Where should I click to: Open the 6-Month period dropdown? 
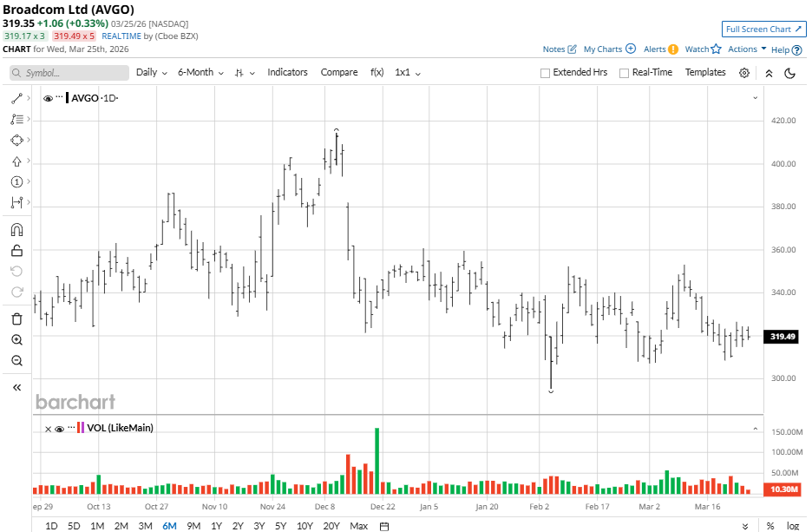pos(200,73)
